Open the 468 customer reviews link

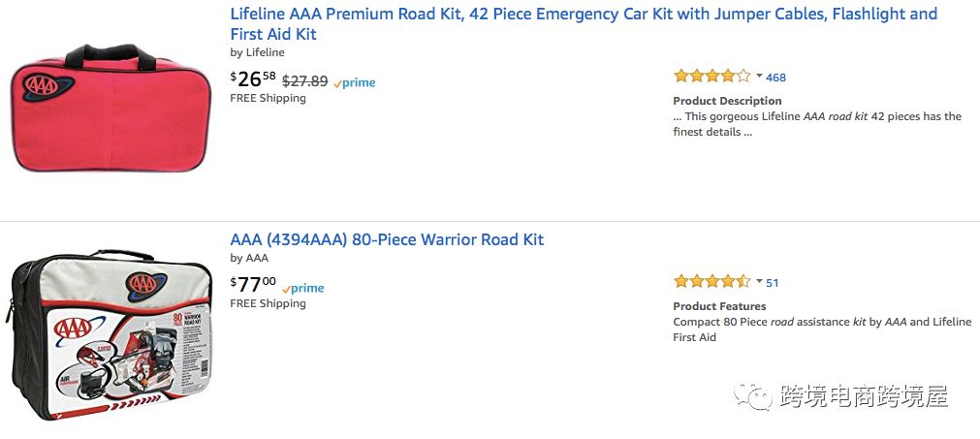click(x=775, y=78)
